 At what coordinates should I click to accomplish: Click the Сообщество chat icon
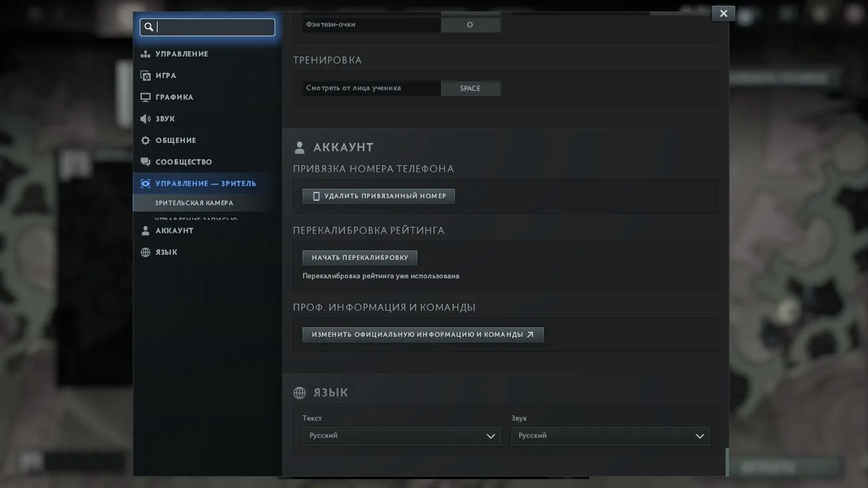tap(146, 162)
